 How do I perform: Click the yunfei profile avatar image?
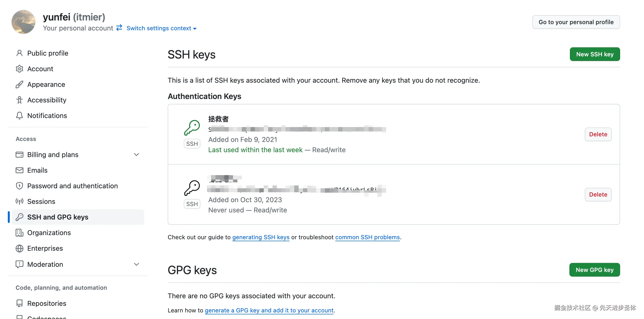click(x=23, y=22)
